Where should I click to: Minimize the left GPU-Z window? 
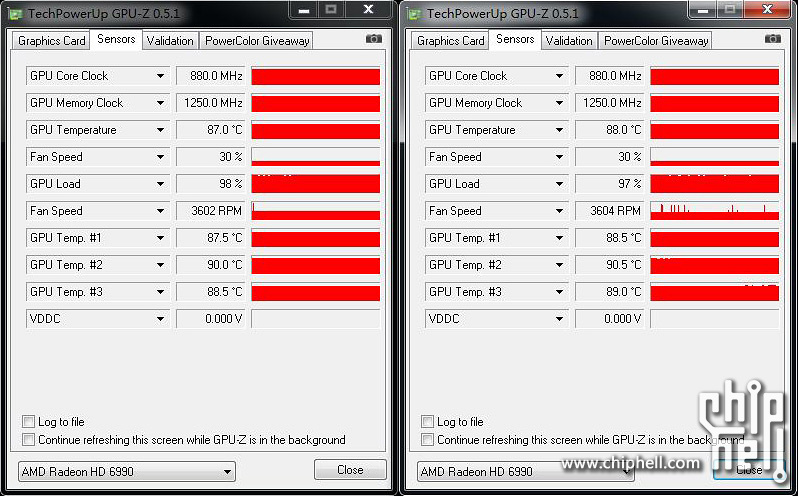tap(304, 10)
